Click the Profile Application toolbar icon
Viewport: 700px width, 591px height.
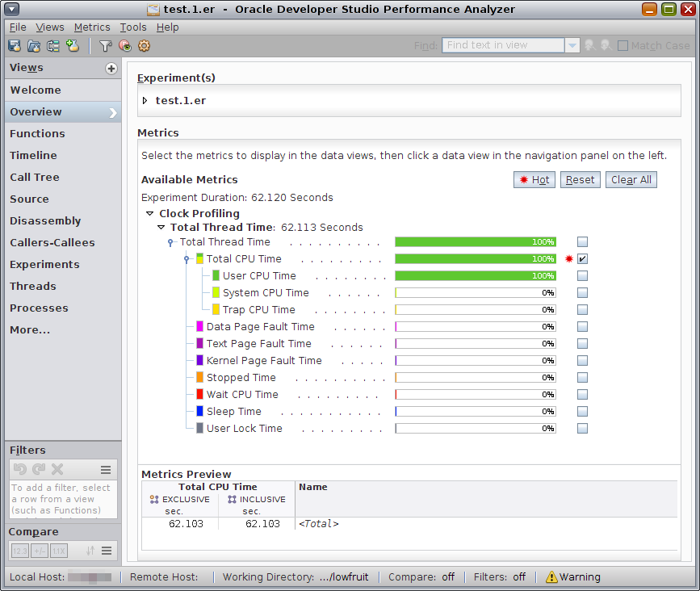tap(15, 45)
